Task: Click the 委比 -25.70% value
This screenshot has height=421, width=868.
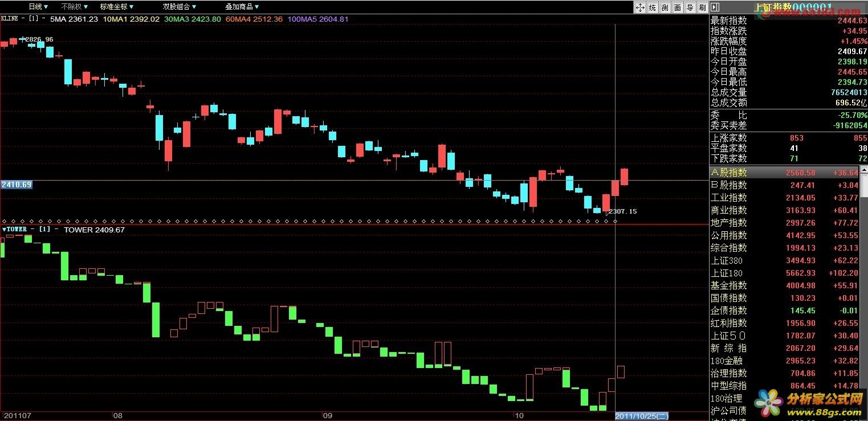Action: click(853, 115)
